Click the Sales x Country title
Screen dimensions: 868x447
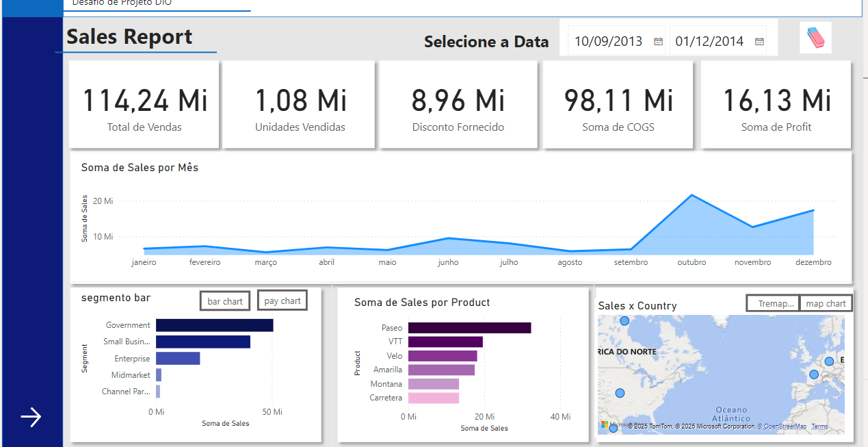[x=637, y=306]
